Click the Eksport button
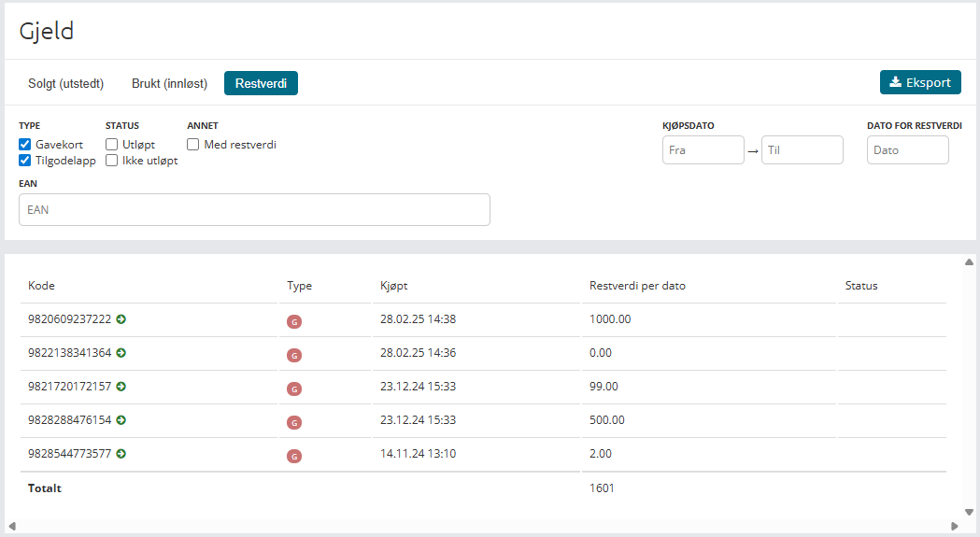 click(920, 82)
